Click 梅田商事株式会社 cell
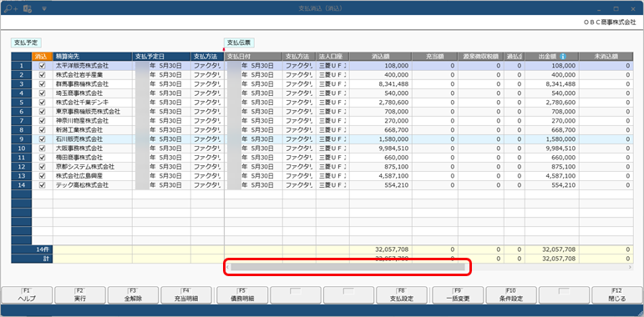Image resolution: width=644 pixels, height=317 pixels. click(93, 158)
